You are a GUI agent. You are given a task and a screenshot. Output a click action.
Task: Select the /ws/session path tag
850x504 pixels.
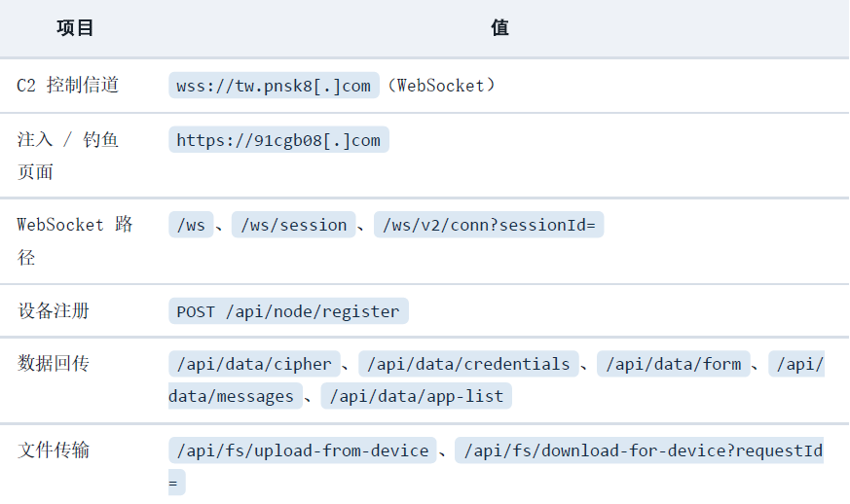point(293,225)
